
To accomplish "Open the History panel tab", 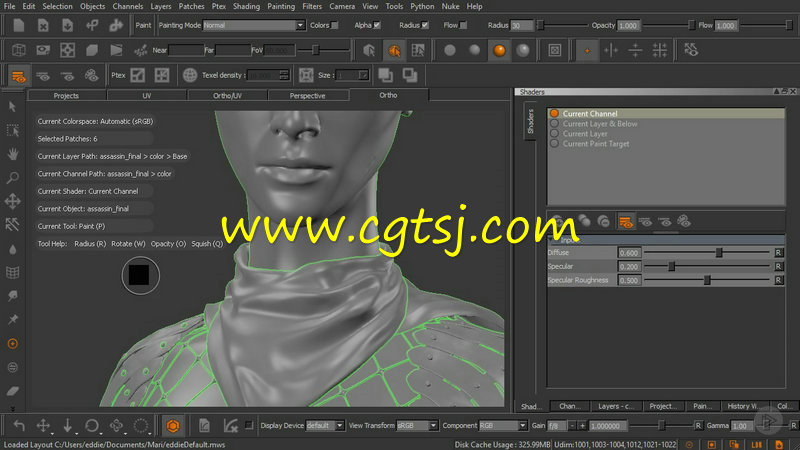I will pyautogui.click(x=742, y=406).
